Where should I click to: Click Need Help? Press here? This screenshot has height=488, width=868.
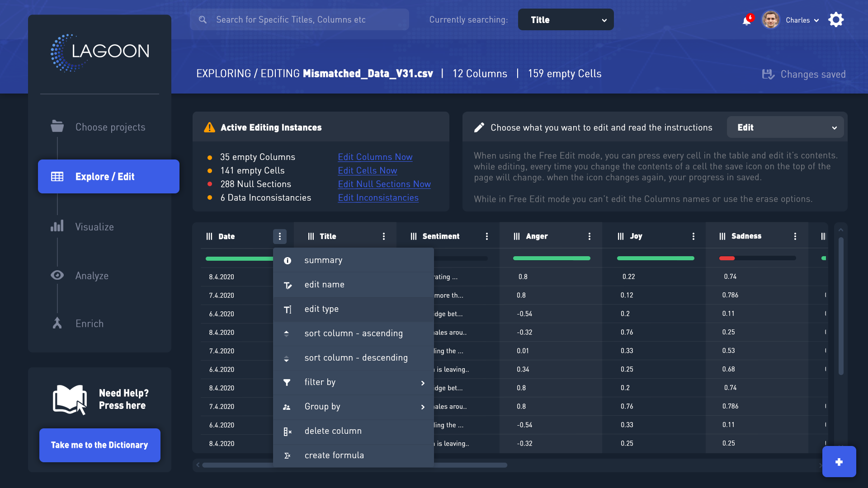pyautogui.click(x=123, y=399)
